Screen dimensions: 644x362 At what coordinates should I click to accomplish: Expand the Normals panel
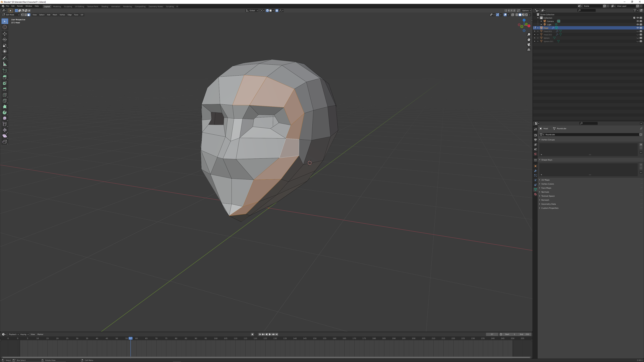pyautogui.click(x=545, y=192)
